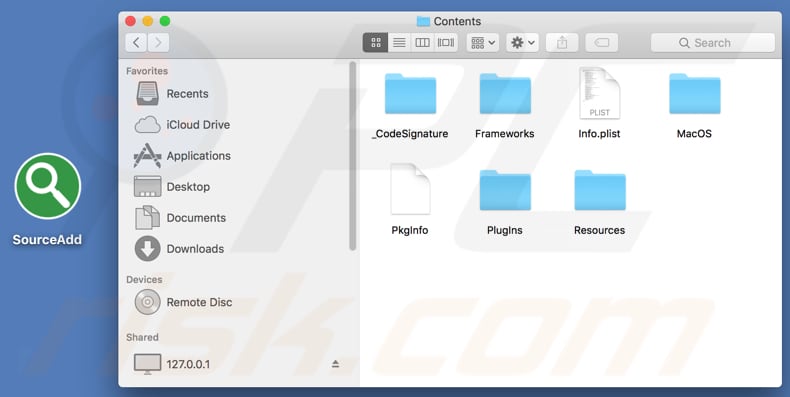Click the SourceAdd magnifier app icon
Screen dimensions: 790x397
point(47,186)
